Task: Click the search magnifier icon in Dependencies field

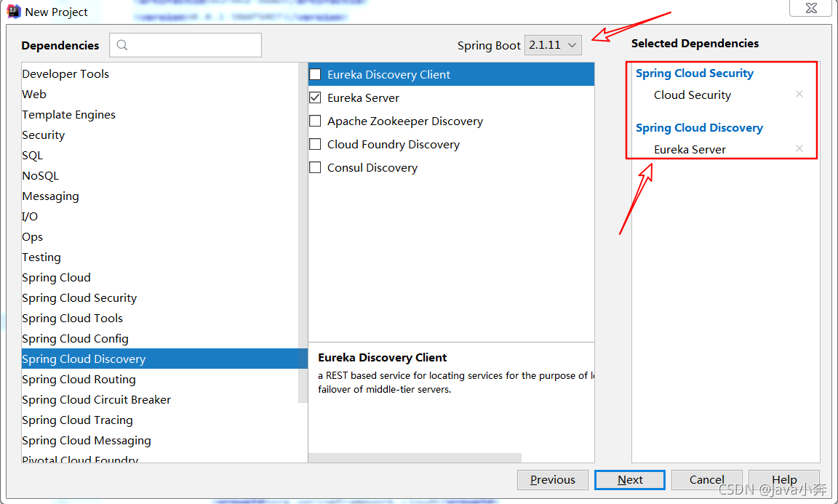Action: (x=122, y=45)
